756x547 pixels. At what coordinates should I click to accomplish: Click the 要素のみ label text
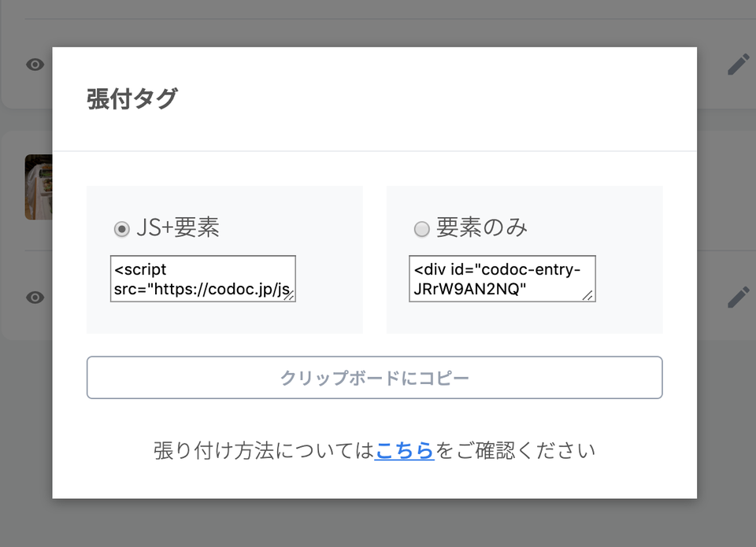pyautogui.click(x=482, y=227)
